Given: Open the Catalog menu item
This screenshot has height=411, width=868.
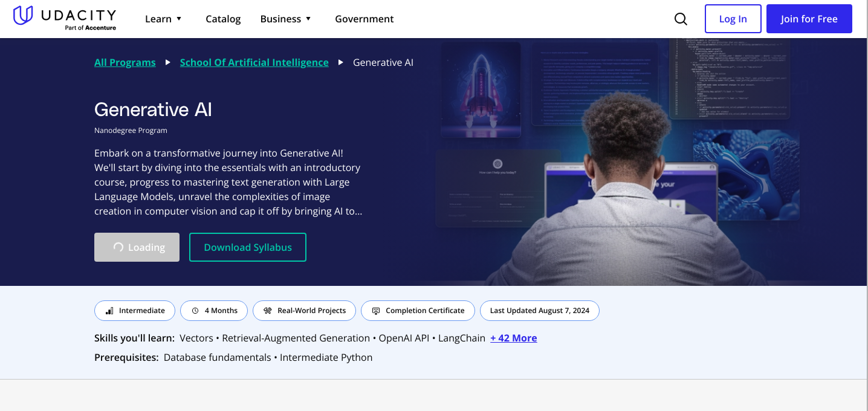Looking at the screenshot, I should click(x=223, y=19).
